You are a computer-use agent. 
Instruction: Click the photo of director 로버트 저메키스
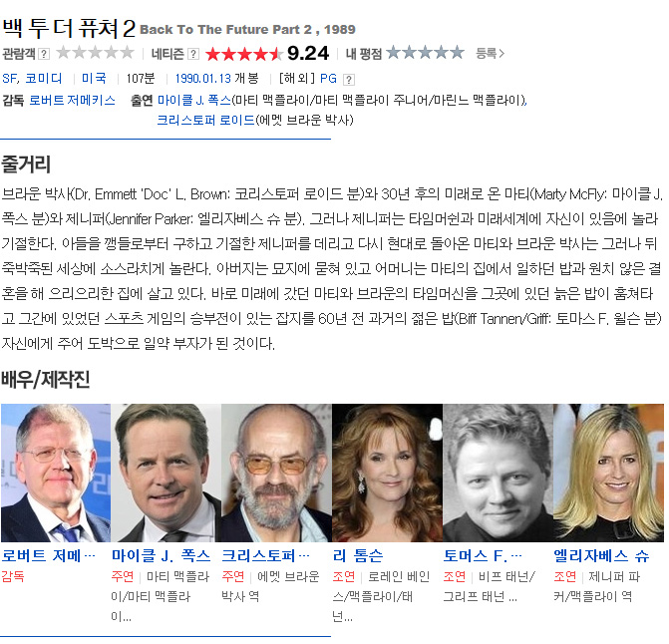pyautogui.click(x=56, y=473)
